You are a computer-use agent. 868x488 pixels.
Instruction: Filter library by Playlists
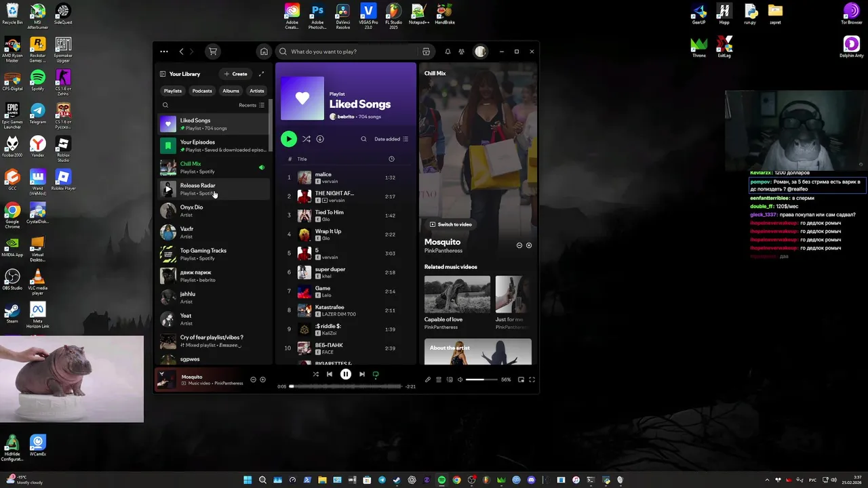pyautogui.click(x=173, y=91)
